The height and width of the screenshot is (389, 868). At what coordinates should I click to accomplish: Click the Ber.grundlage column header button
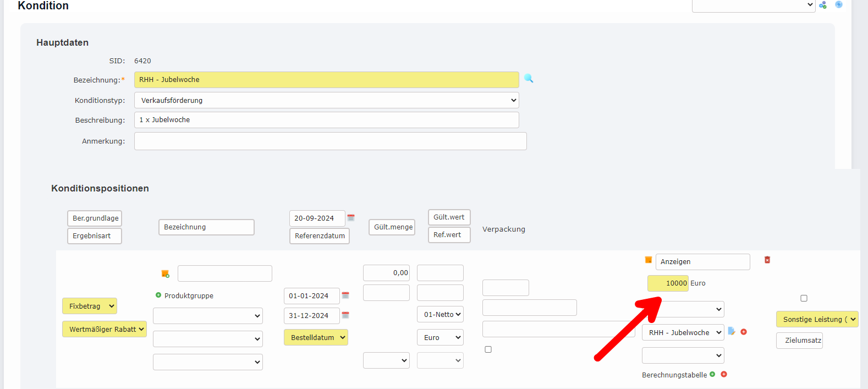coord(95,218)
